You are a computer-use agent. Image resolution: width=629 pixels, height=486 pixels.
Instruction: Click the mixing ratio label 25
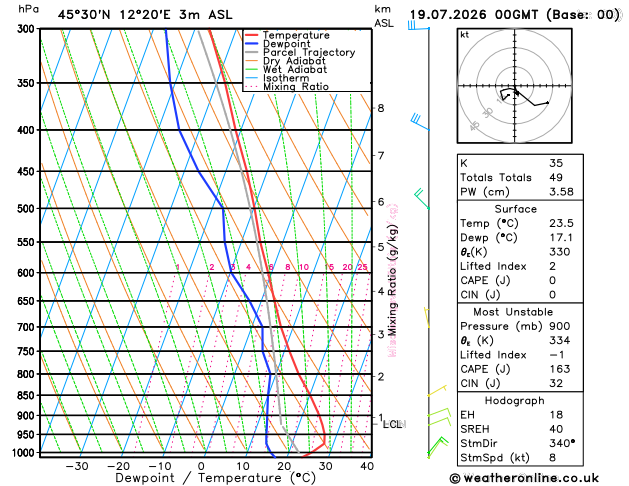pyautogui.click(x=362, y=267)
